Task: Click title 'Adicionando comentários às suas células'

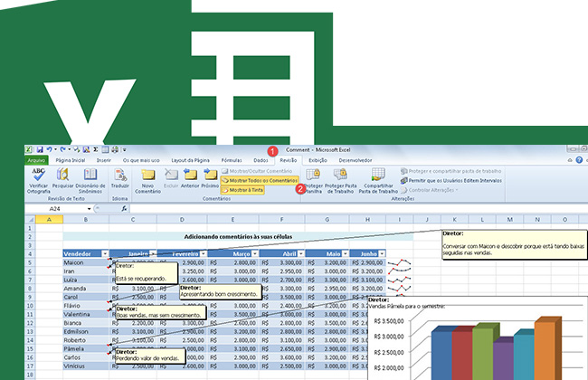Action: 238,237
